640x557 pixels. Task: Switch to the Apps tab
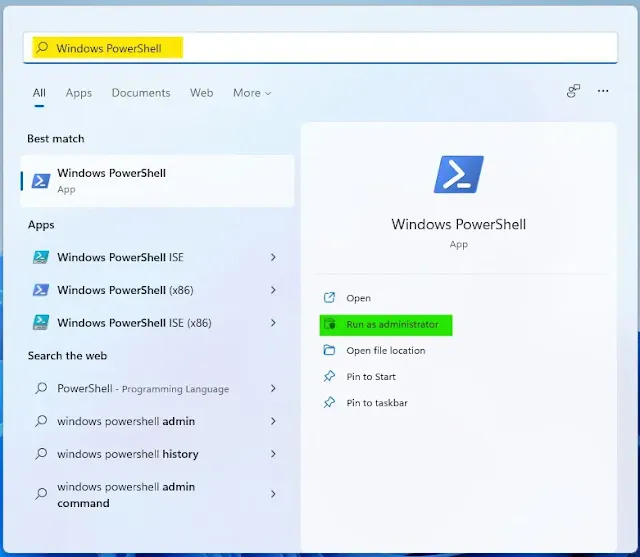(79, 93)
